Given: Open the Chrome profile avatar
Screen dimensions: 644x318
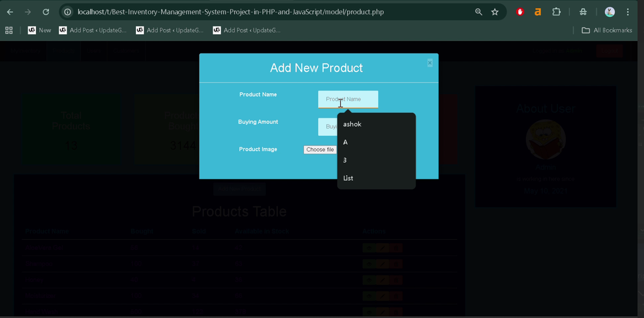Looking at the screenshot, I should coord(609,12).
